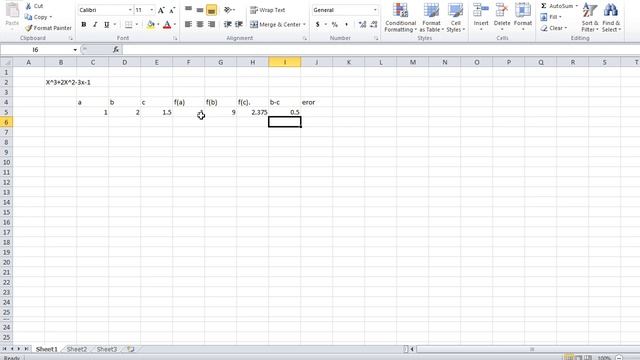Click Merge & Center

[275, 24]
